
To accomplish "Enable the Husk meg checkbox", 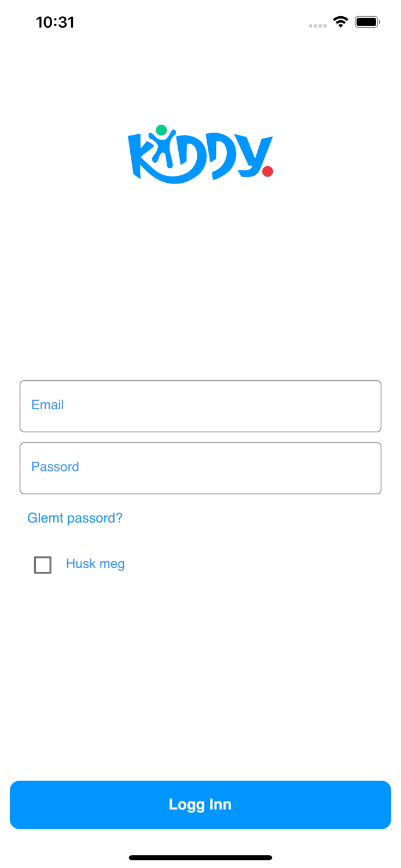I will click(43, 565).
